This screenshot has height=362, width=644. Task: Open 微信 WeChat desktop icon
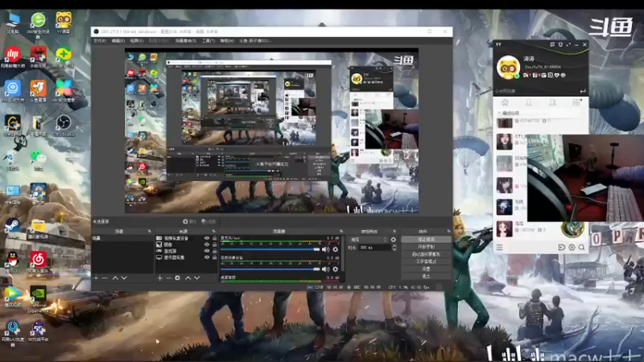coord(38,160)
